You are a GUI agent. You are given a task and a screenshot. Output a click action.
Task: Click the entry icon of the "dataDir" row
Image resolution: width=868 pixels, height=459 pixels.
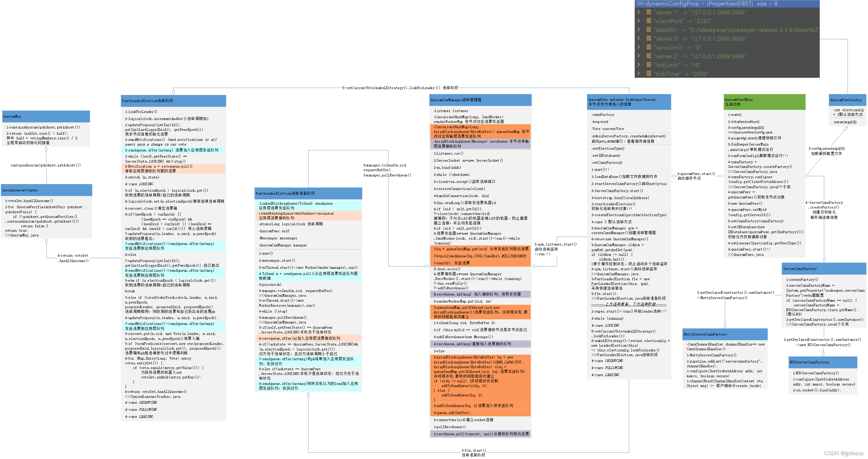tap(648, 30)
